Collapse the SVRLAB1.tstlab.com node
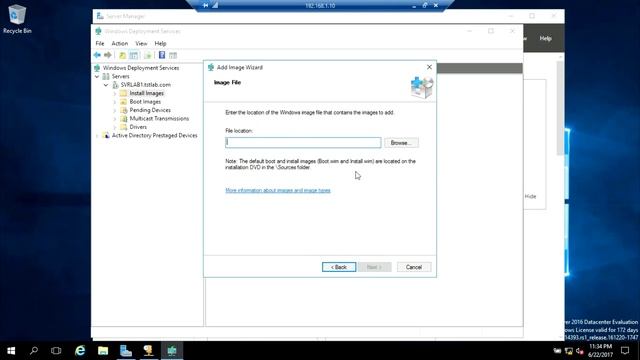 point(106,85)
